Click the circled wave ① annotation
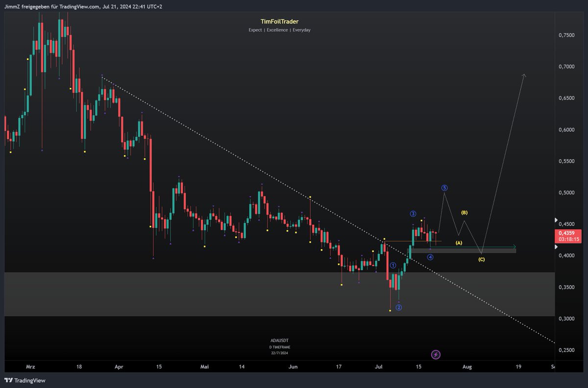 (392, 266)
